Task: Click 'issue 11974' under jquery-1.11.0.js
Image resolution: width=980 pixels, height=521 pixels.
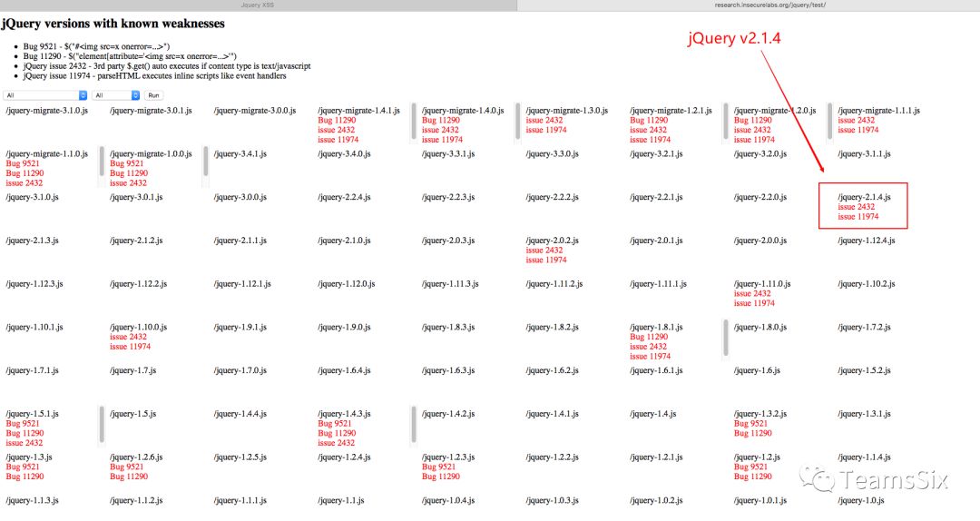Action: click(x=754, y=303)
